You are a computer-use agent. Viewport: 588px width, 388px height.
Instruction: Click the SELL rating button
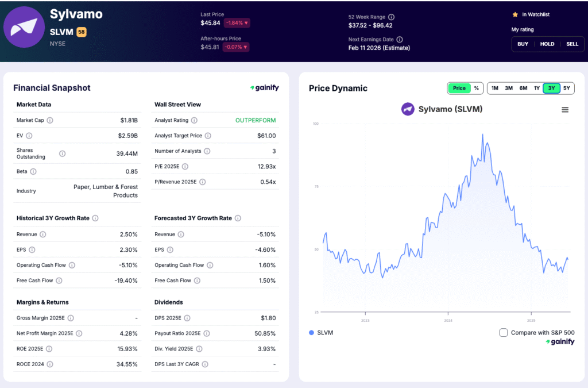click(x=572, y=44)
